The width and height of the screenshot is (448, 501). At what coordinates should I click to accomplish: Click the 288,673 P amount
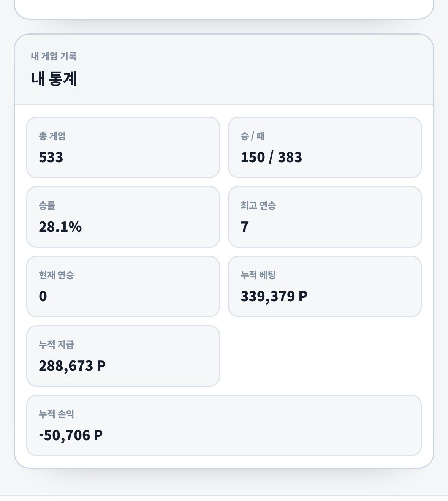(x=72, y=366)
